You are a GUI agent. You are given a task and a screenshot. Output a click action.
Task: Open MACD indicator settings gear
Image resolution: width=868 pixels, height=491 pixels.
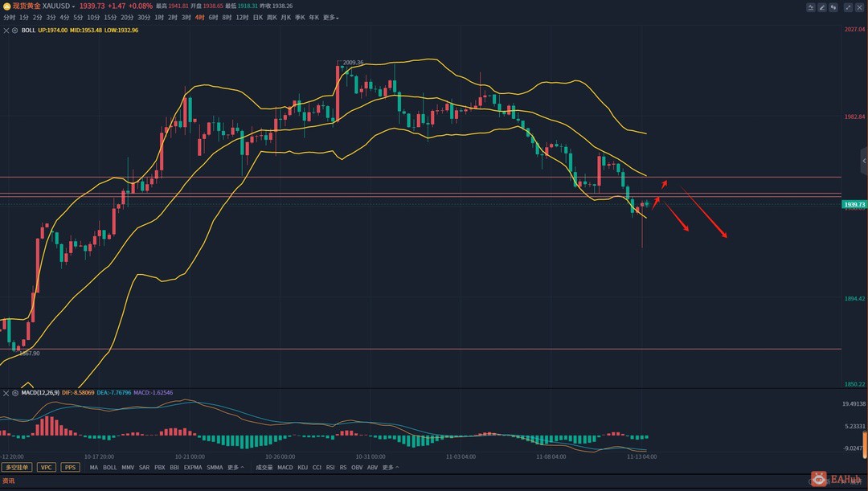15,393
